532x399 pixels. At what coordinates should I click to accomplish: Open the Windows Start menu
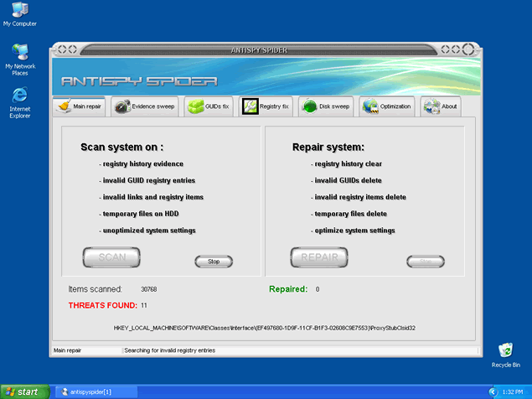point(22,391)
